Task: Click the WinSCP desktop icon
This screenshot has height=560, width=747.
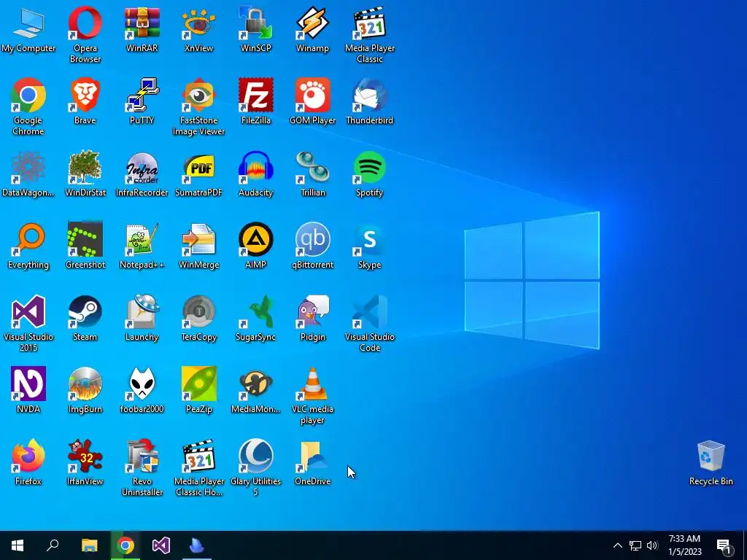Action: tap(256, 31)
